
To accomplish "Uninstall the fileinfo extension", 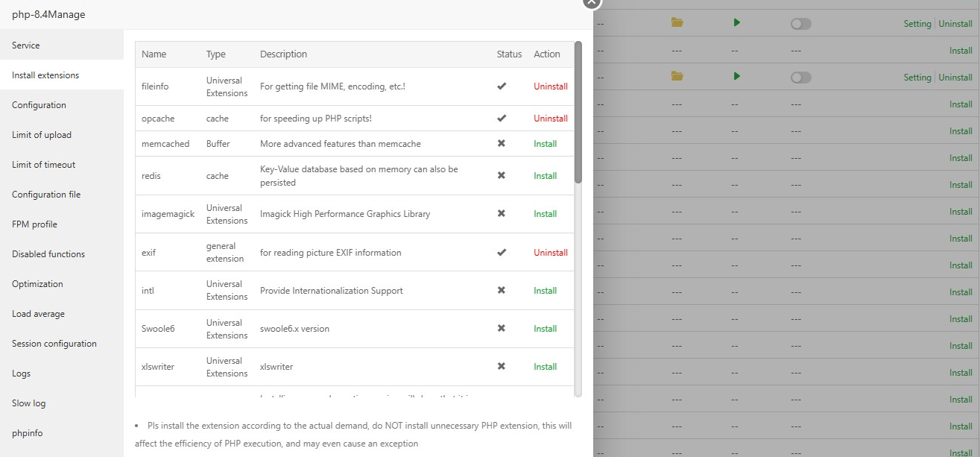I will click(550, 86).
